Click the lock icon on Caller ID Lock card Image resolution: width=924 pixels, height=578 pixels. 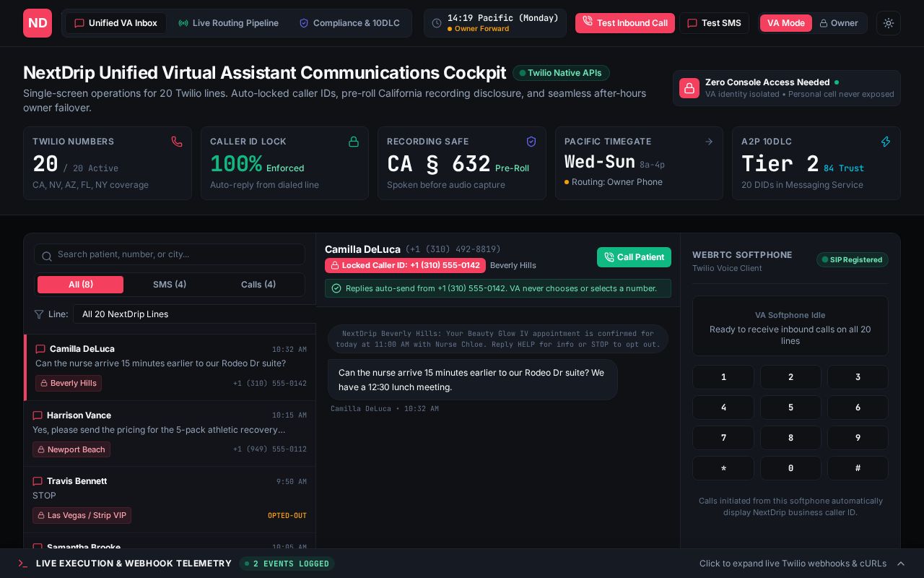[x=354, y=142]
